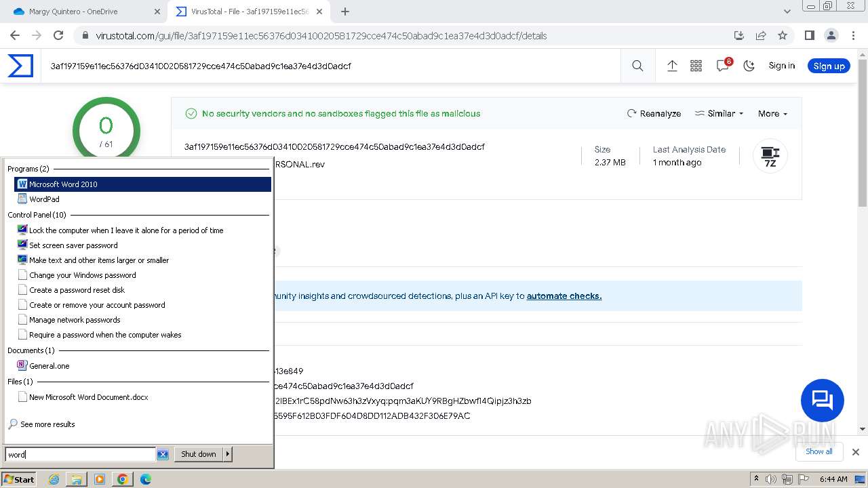
Task: Click Reanalyze for this file
Action: pos(654,114)
